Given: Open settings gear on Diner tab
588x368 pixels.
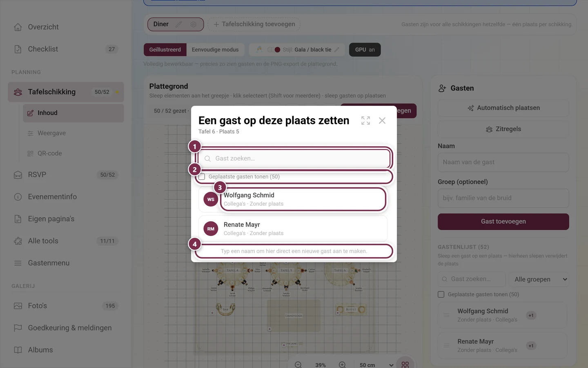Looking at the screenshot, I should (193, 25).
